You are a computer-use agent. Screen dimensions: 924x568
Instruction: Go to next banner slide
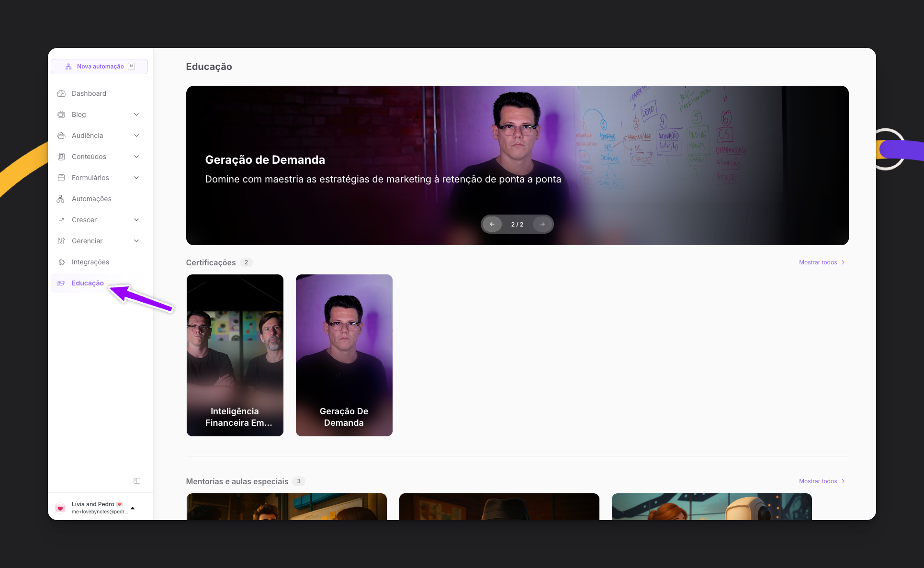tap(542, 224)
